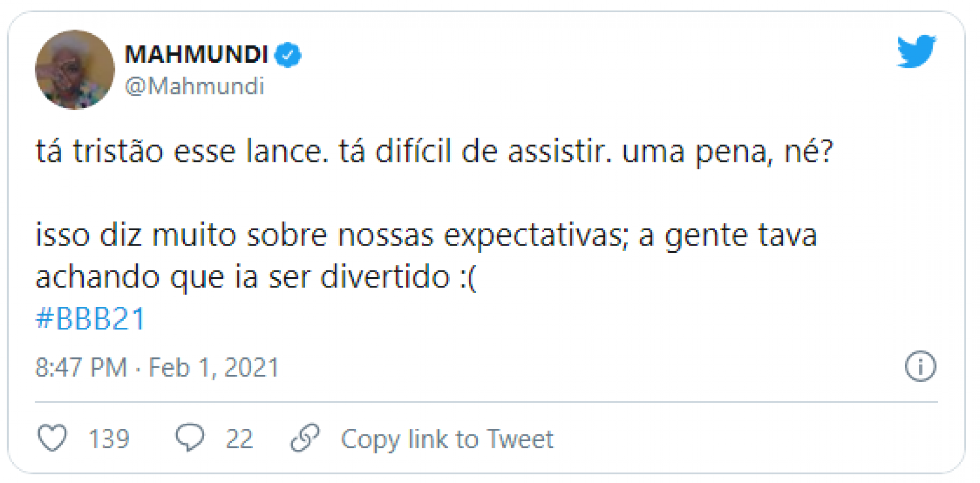Click the "Copy link to Tweet" text
The image size is (980, 483).
447,439
